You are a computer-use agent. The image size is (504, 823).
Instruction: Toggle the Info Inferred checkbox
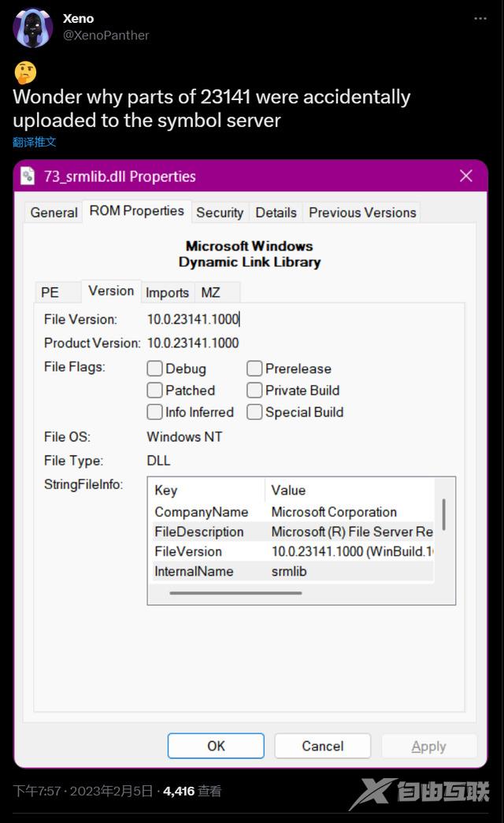[x=154, y=412]
